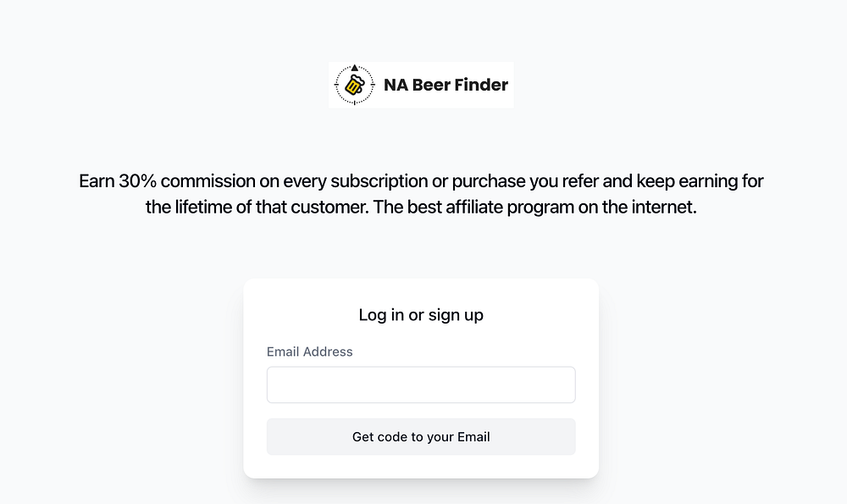Click the word "Beer" in the header logo
847x504 pixels.
point(430,85)
